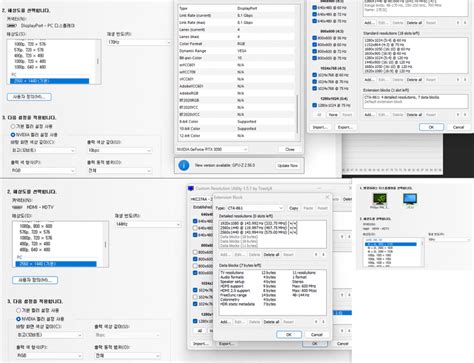Click Update Now in GPU-Z notice
This screenshot has width=474, height=363.
[288, 166]
